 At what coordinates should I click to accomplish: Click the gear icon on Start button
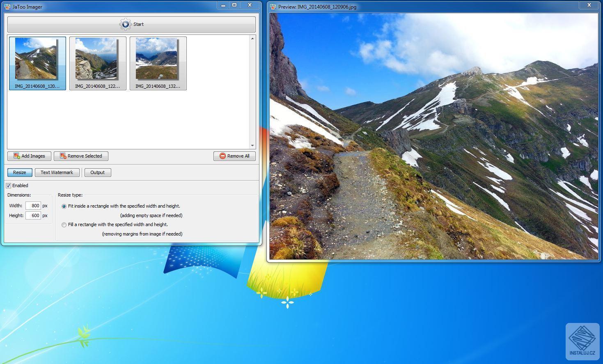[x=126, y=24]
